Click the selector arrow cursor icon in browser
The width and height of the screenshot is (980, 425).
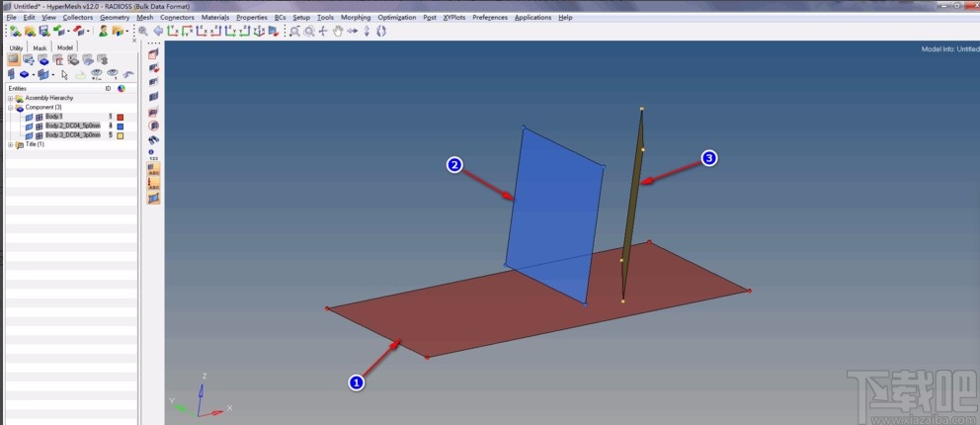(65, 74)
